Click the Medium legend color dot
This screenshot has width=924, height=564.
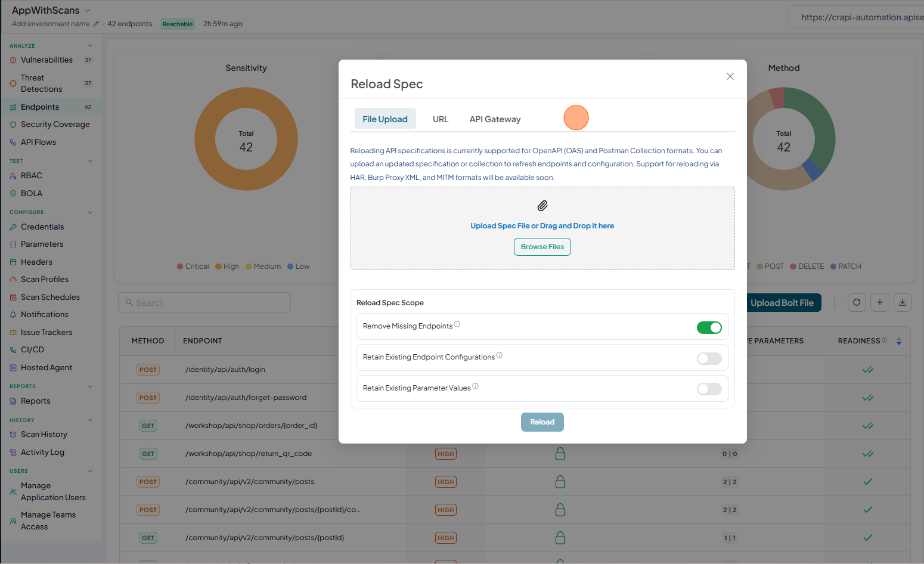point(249,266)
